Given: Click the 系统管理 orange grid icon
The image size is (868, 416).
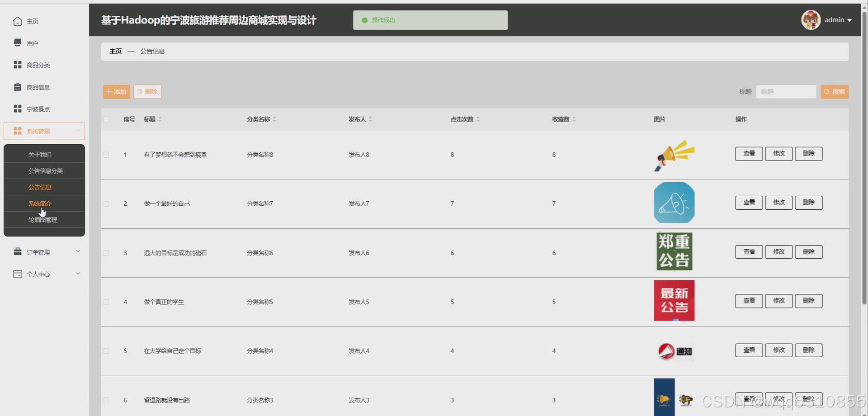Looking at the screenshot, I should pos(18,131).
